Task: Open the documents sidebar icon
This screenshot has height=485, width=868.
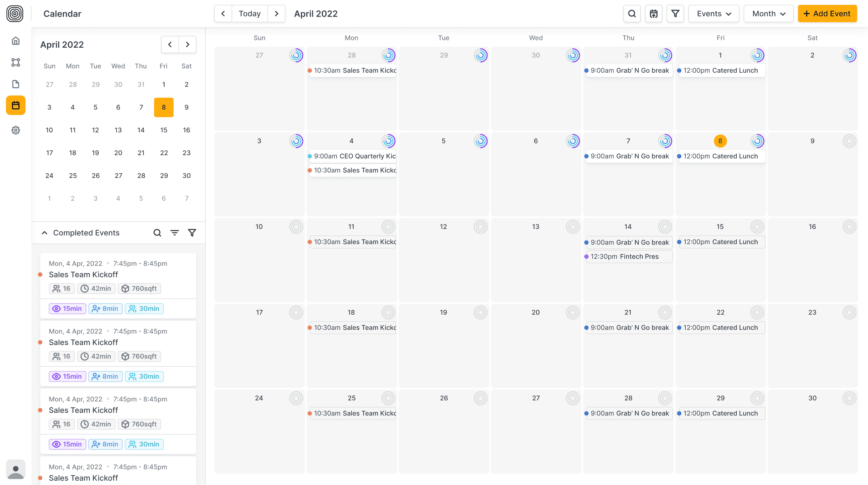Action: pos(16,84)
